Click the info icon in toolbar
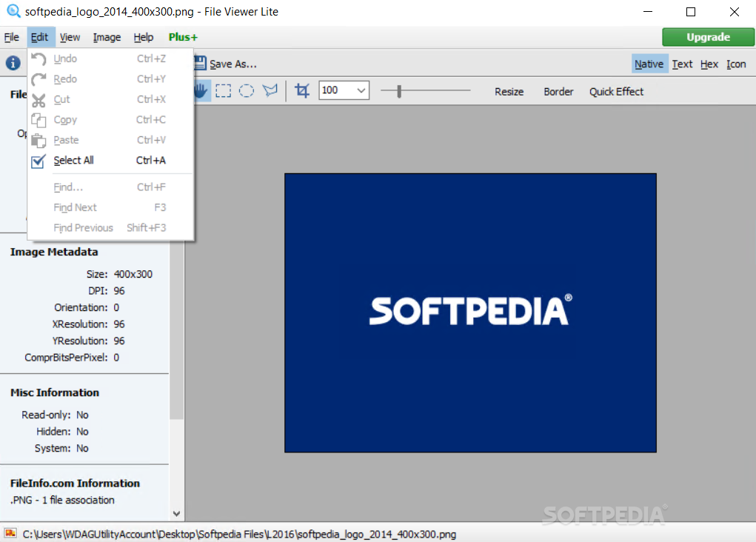This screenshot has width=756, height=542. coord(13,63)
